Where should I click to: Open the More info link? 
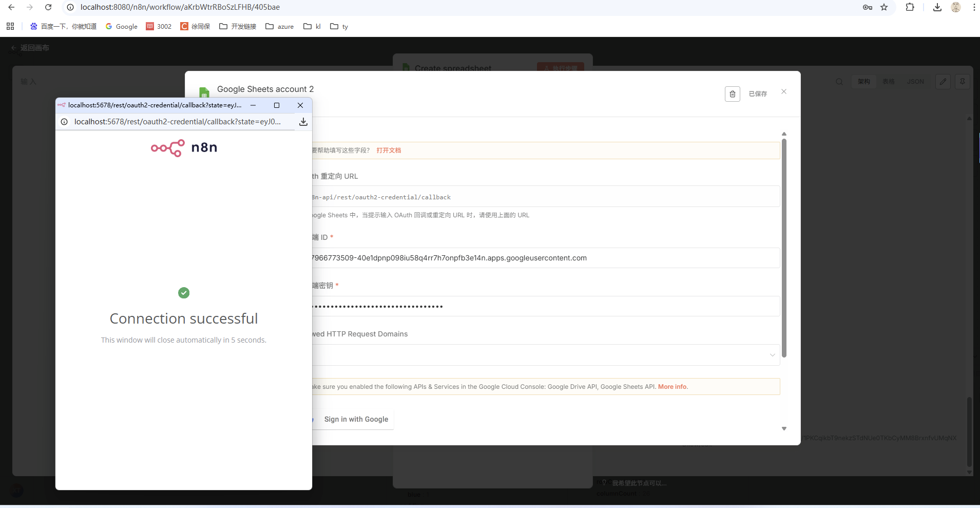(x=673, y=387)
